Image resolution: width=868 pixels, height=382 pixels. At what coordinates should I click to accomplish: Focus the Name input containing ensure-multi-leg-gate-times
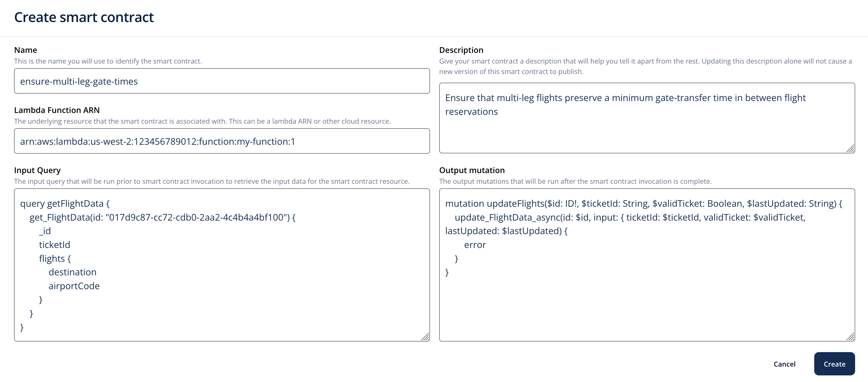222,81
